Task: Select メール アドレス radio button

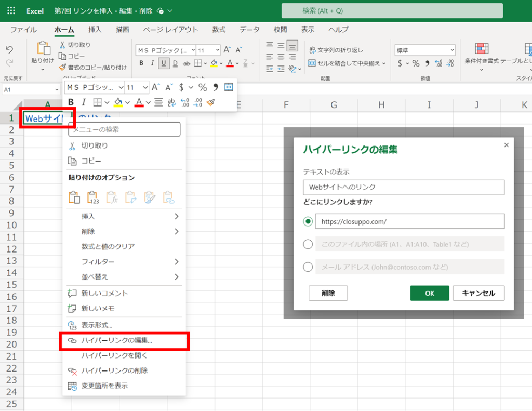Action: tap(308, 267)
